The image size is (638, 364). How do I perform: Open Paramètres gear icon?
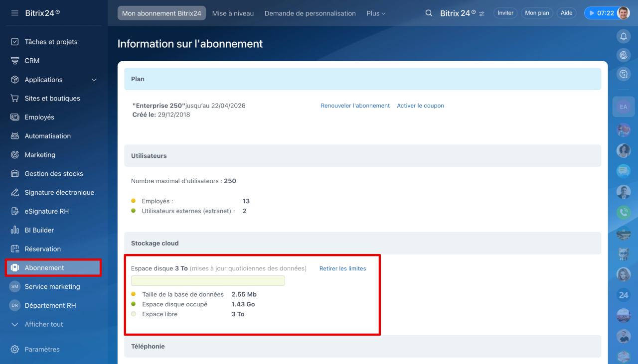pos(15,350)
